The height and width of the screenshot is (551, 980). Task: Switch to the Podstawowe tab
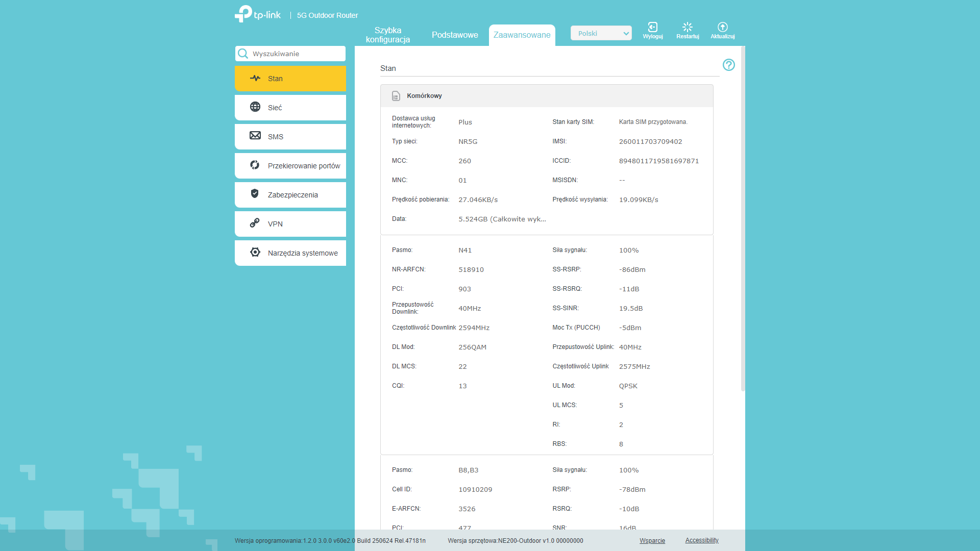[455, 35]
